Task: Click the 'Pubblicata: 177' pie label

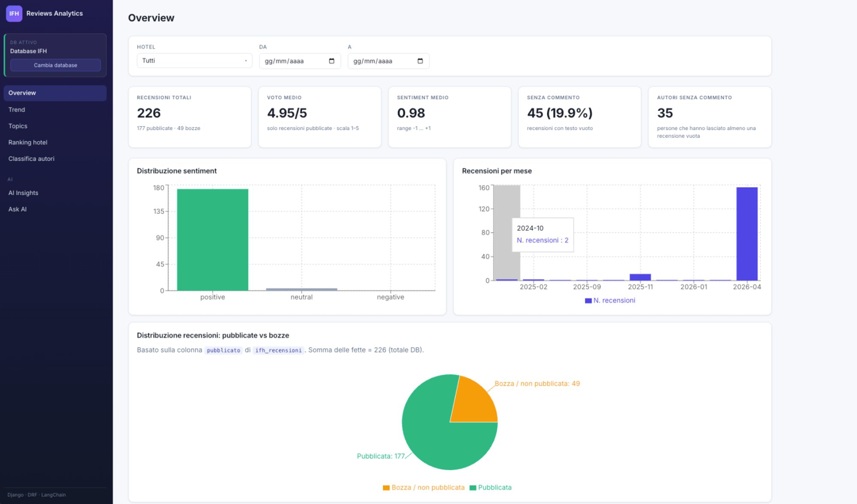Action: [x=381, y=456]
